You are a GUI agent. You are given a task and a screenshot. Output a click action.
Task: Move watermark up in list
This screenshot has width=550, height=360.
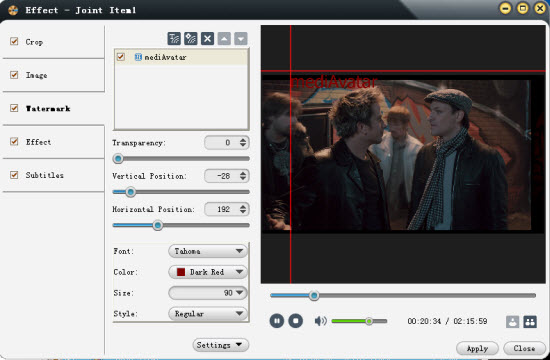(x=224, y=38)
